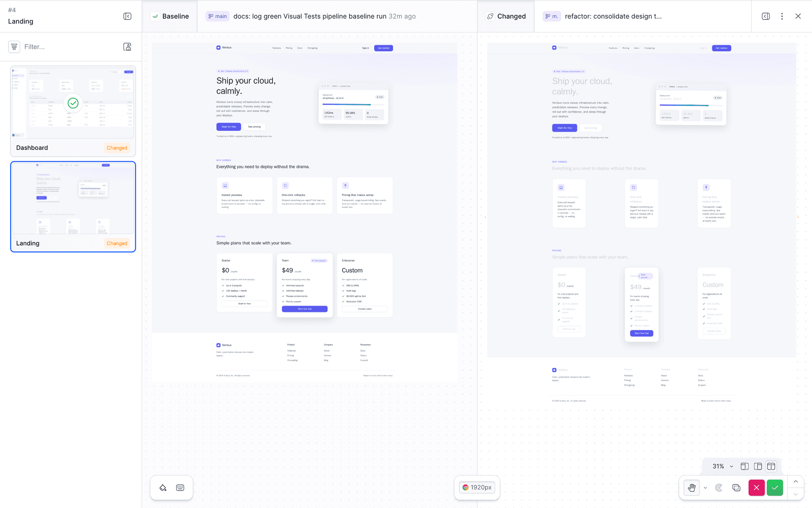The image size is (812, 508).
Task: Go to previous snapshot with up arrow
Action: tap(796, 481)
